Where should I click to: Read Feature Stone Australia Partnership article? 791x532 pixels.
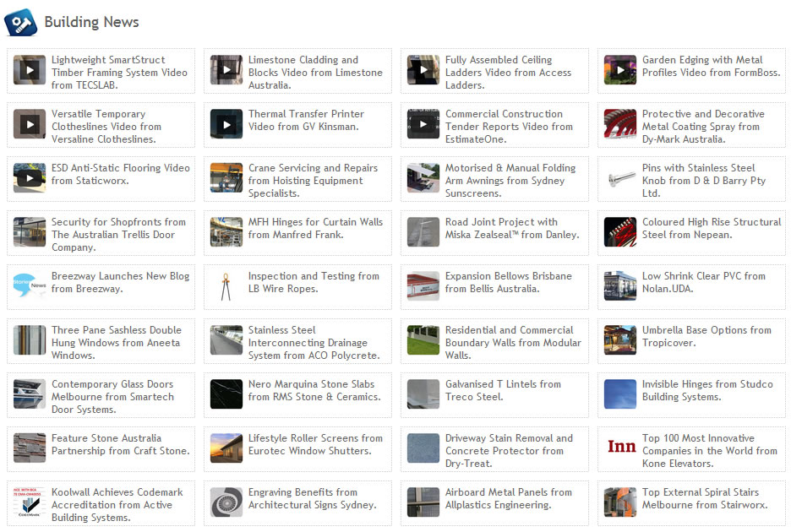click(121, 444)
